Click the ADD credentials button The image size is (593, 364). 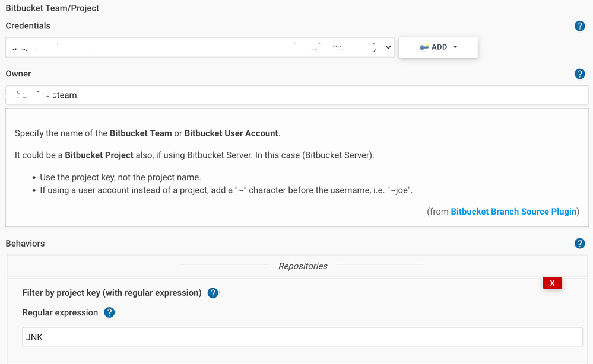pyautogui.click(x=438, y=47)
